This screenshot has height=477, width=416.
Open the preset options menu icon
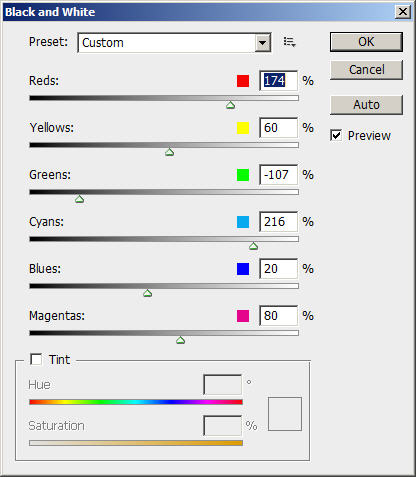click(289, 42)
